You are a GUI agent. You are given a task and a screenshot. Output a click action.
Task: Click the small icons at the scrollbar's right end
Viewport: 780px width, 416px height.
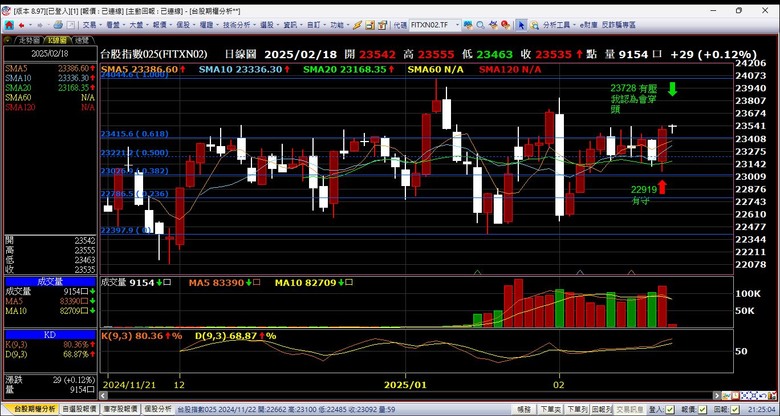pyautogui.click(x=750, y=396)
